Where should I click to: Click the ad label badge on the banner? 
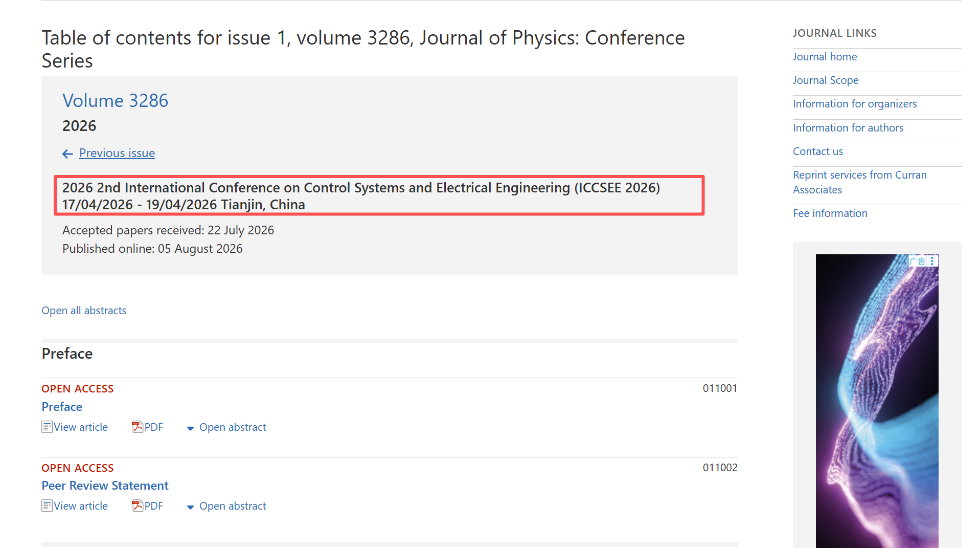point(918,261)
